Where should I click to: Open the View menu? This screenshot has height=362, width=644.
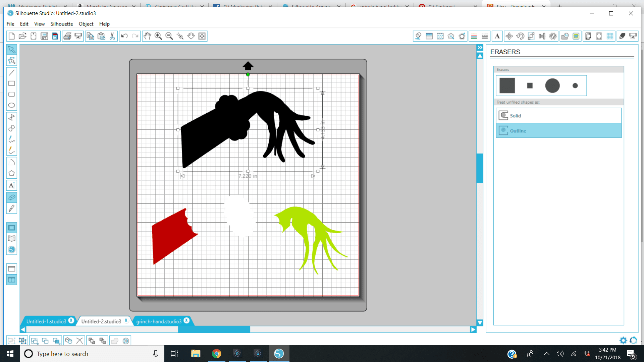[x=39, y=24]
